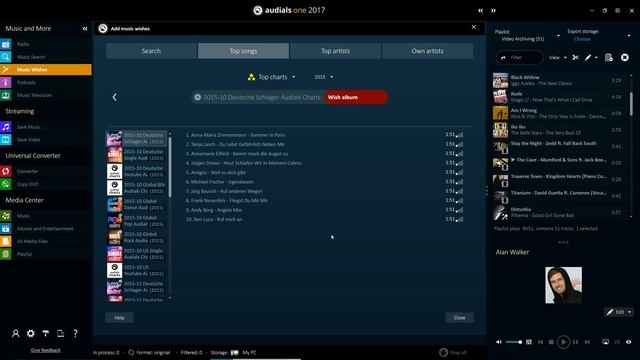This screenshot has height=360, width=640.
Task: Click the round X delete icon
Action: (624, 58)
